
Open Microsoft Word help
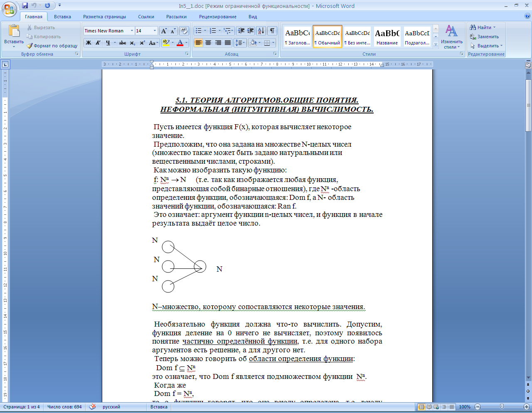527,16
